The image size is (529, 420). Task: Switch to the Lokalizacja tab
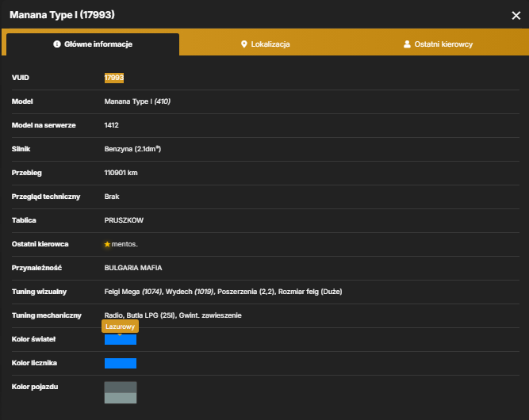click(265, 44)
